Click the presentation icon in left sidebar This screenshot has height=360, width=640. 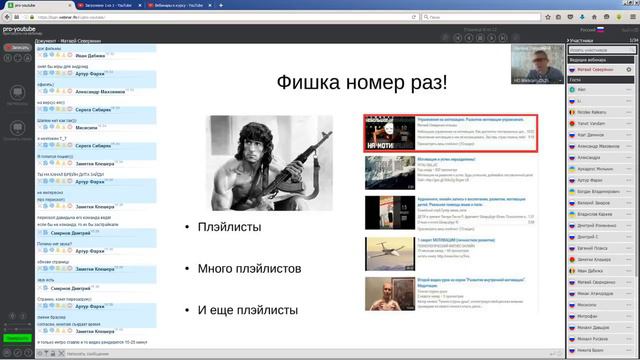coord(18,93)
